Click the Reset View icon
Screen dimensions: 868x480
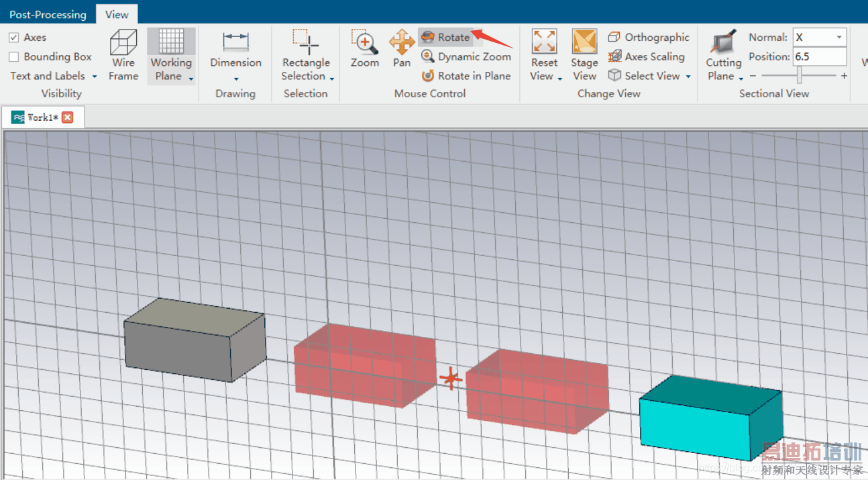(544, 42)
